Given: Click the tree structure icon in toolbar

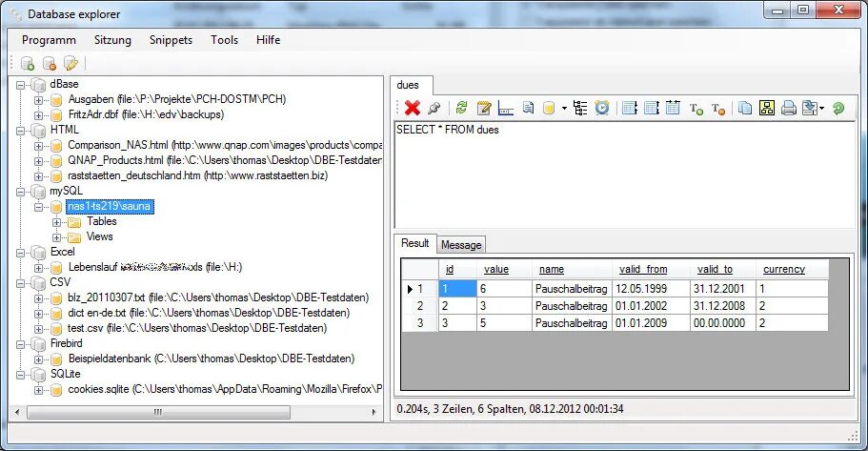Looking at the screenshot, I should pos(580,108).
